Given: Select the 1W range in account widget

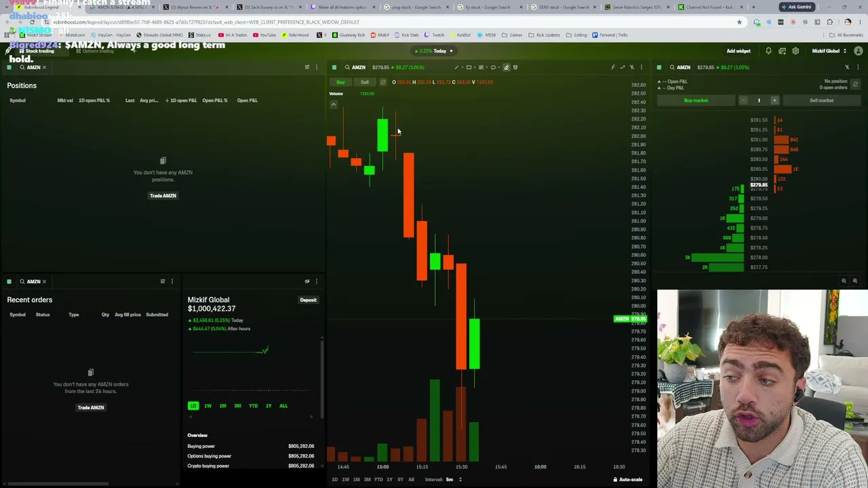Looking at the screenshot, I should [208, 406].
